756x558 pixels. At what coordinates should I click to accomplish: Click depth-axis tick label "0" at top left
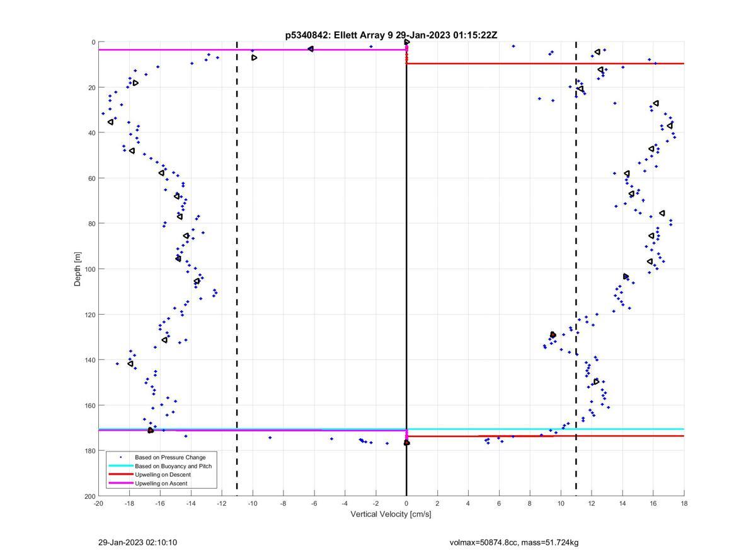[x=94, y=42]
